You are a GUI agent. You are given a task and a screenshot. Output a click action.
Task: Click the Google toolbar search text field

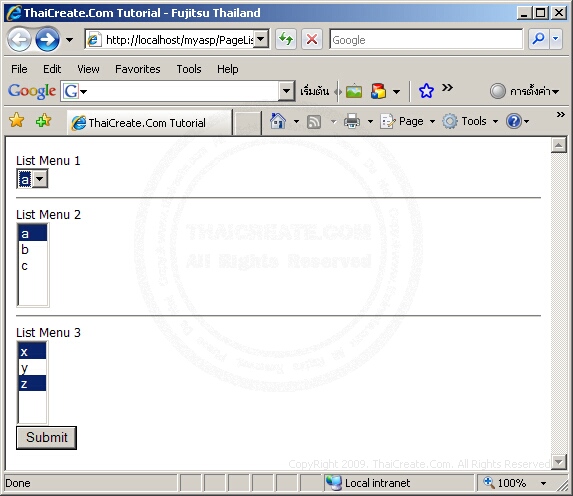[x=183, y=91]
